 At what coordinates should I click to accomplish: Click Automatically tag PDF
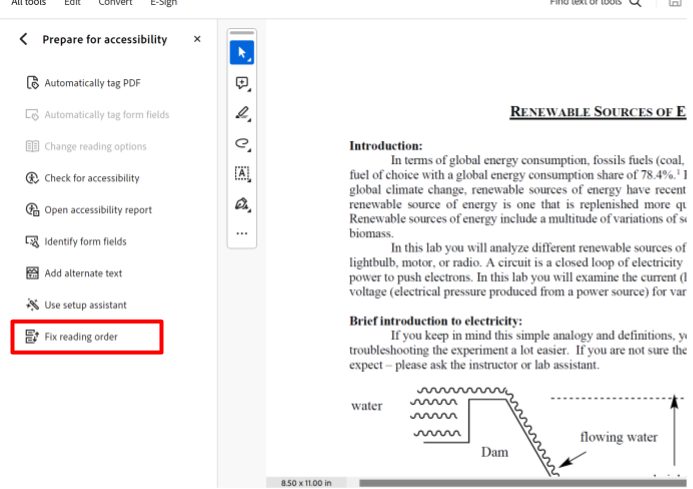pos(91,83)
